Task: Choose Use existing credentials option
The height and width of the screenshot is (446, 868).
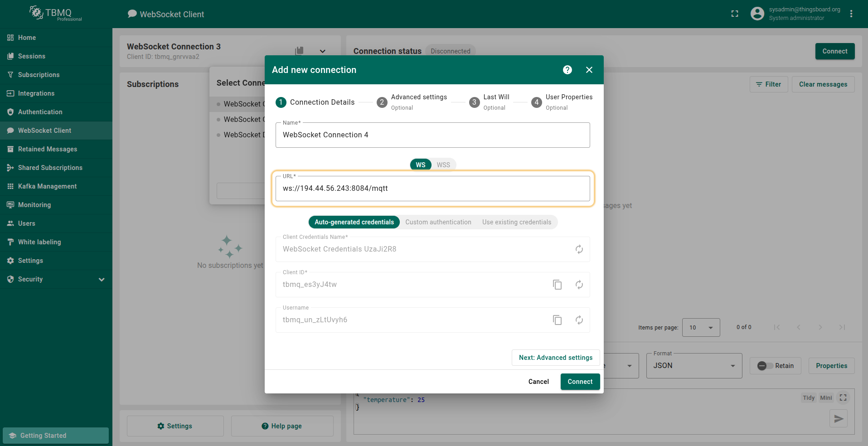Action: point(516,222)
